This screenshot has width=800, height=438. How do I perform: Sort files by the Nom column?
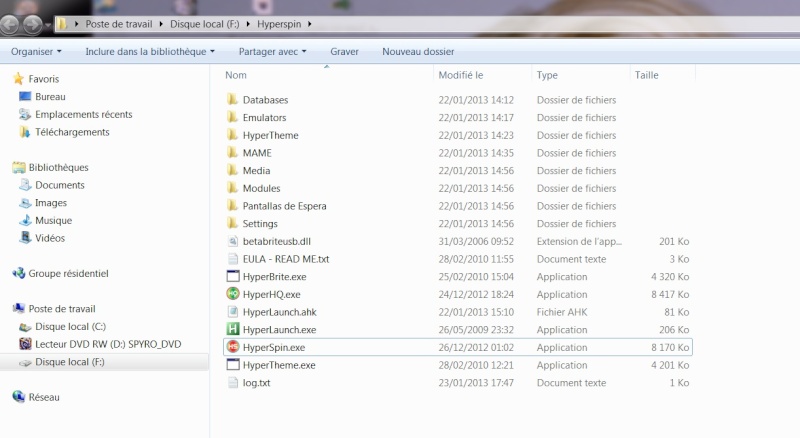pyautogui.click(x=236, y=75)
